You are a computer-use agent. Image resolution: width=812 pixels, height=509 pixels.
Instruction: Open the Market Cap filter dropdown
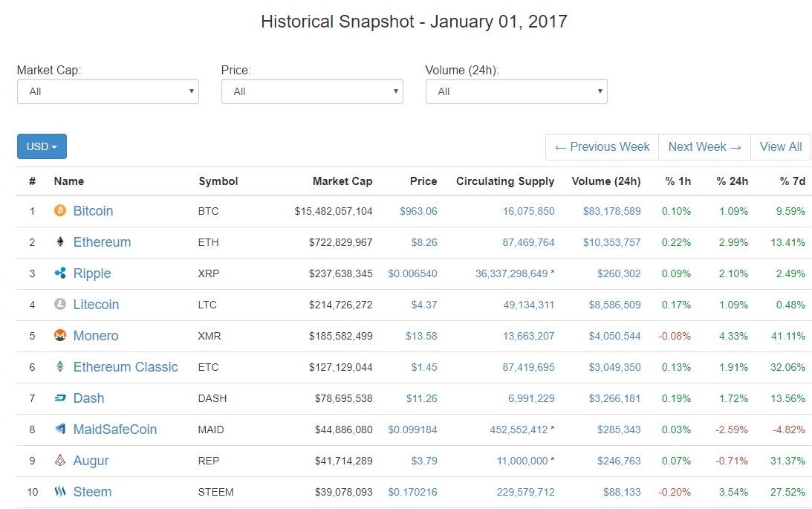click(x=108, y=91)
